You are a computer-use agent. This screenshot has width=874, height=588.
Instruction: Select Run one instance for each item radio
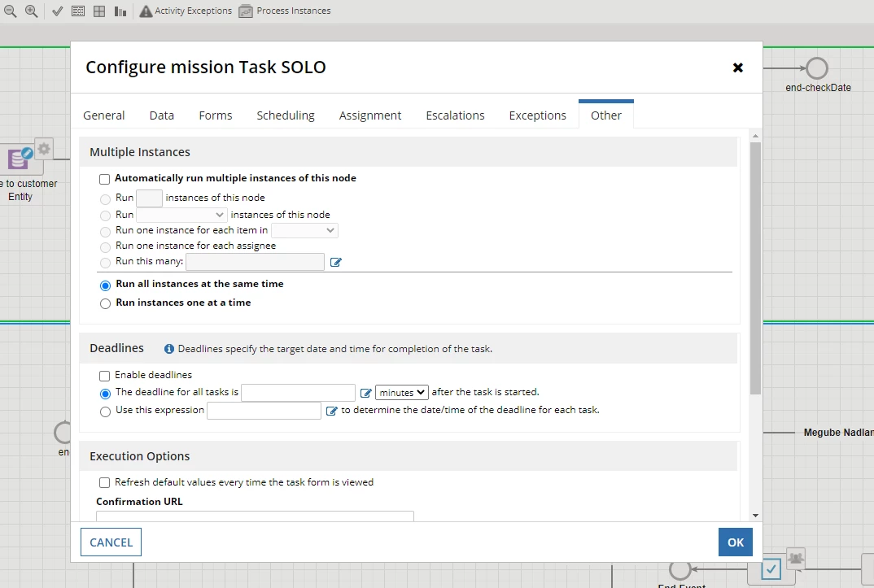(105, 231)
